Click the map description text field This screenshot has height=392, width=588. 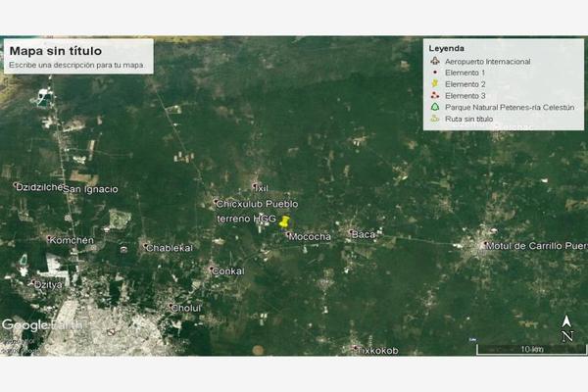point(76,66)
